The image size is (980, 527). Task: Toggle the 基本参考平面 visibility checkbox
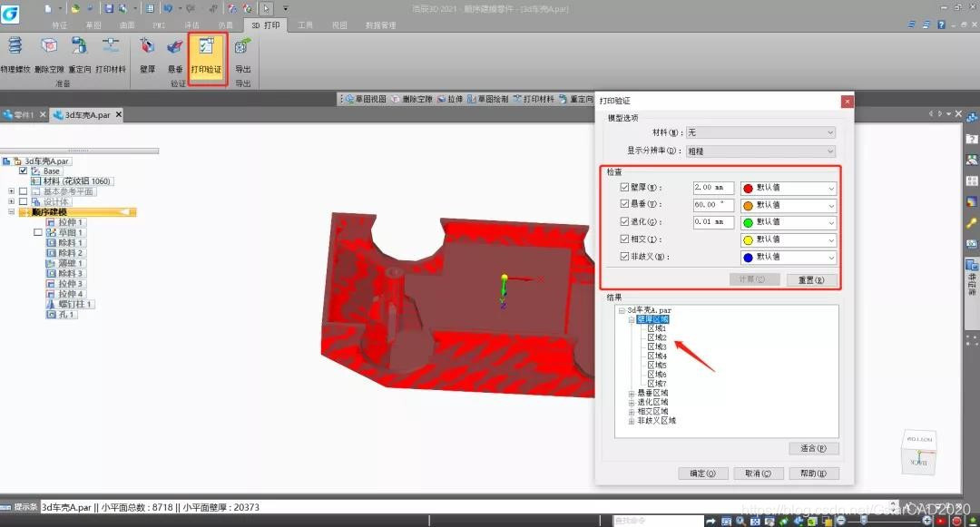tap(23, 191)
